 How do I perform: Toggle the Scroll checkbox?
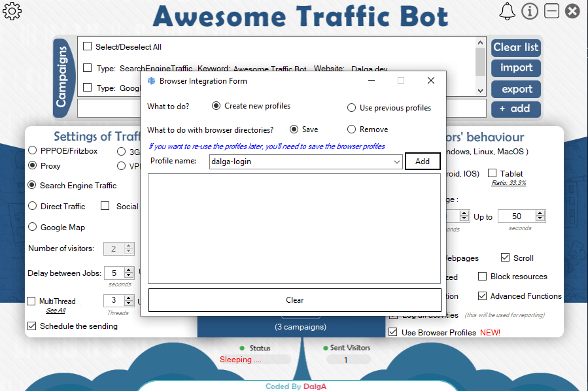point(505,258)
